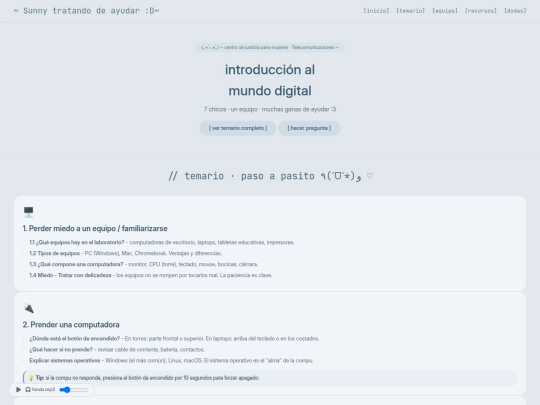
Task: Click the [ ver temario completo ] button
Action: click(238, 128)
